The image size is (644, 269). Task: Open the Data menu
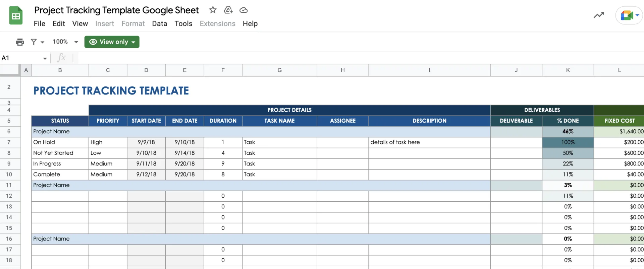pos(159,23)
